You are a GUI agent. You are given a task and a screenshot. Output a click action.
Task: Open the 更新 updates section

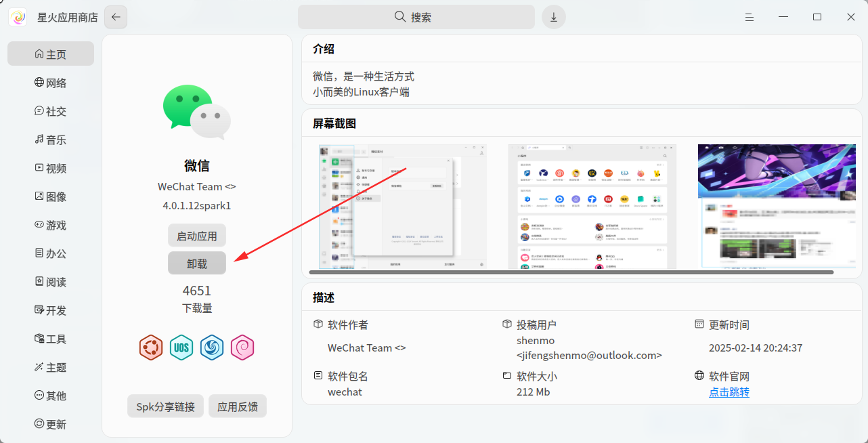point(51,424)
